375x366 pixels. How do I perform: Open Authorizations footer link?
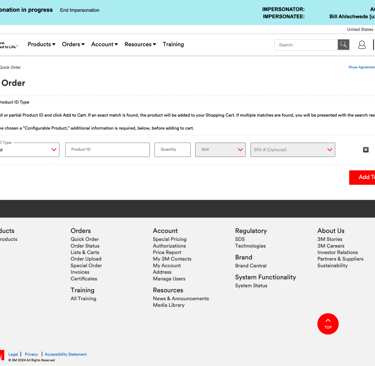169,246
